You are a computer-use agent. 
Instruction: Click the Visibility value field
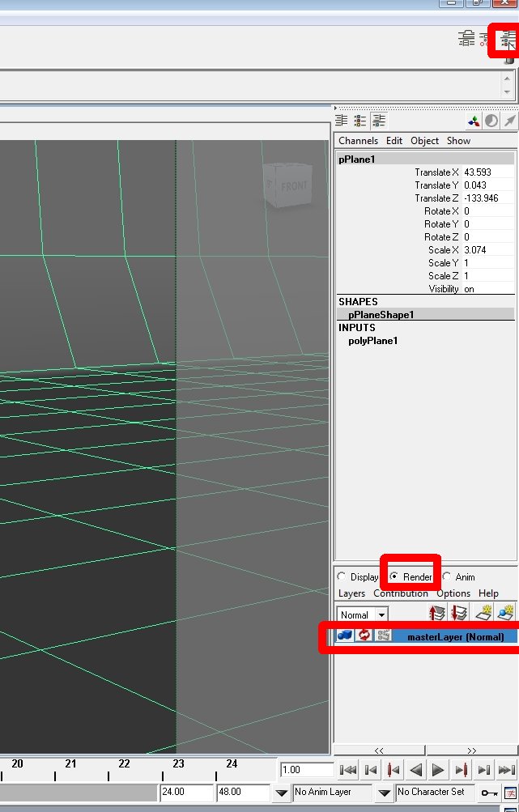pos(488,288)
